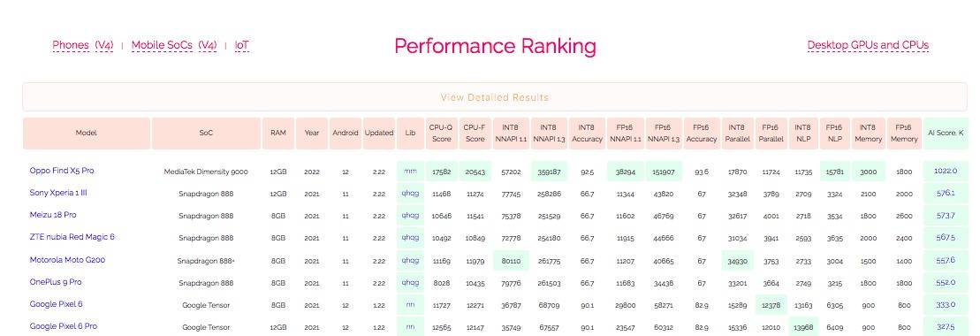Open Desktop GPUs and CPUs link
This screenshot has width=980, height=336.
868,45
